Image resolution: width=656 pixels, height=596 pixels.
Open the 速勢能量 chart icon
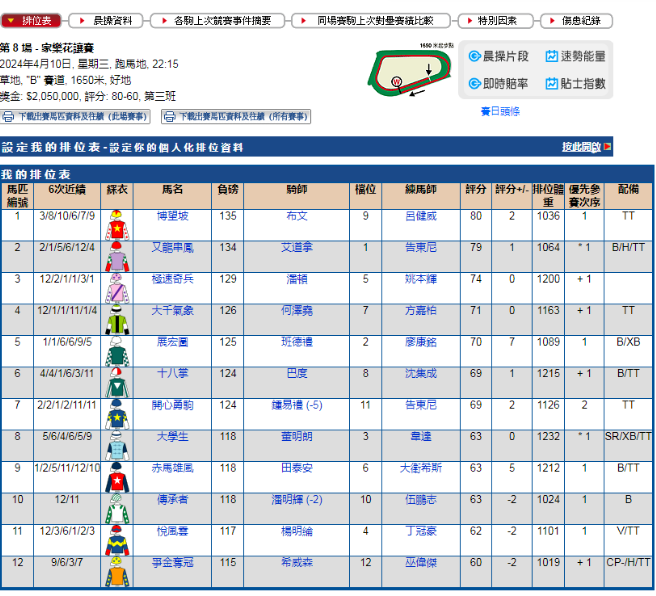click(551, 57)
